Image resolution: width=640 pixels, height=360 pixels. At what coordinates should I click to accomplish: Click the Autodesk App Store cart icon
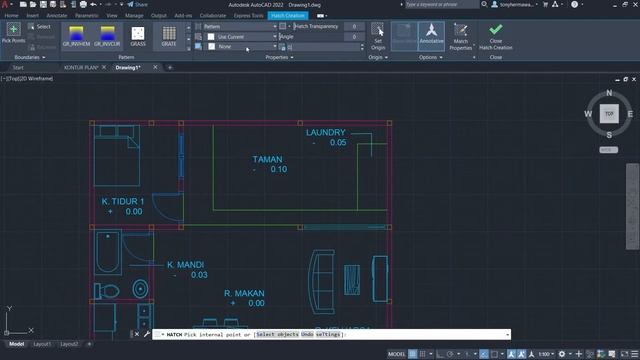tap(546, 4)
